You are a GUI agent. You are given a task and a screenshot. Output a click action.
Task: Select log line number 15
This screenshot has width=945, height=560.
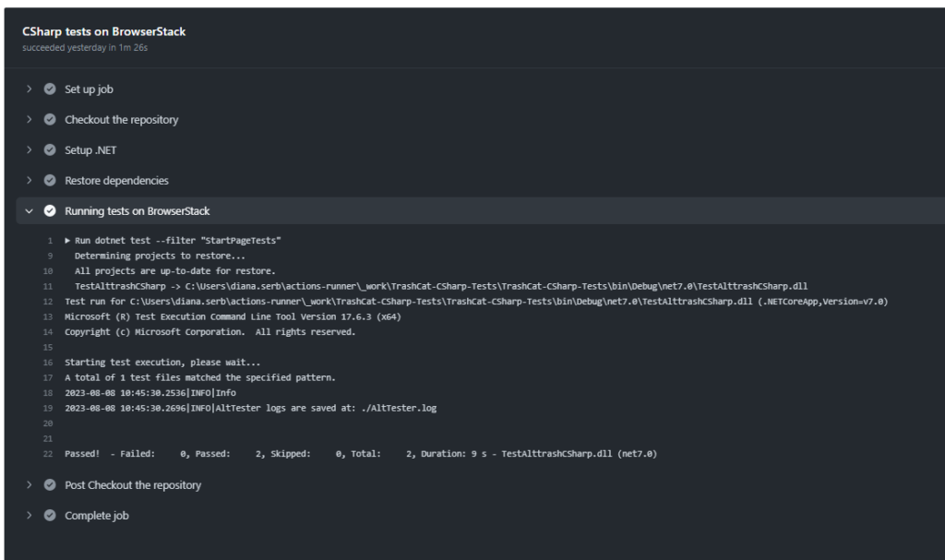(x=48, y=347)
